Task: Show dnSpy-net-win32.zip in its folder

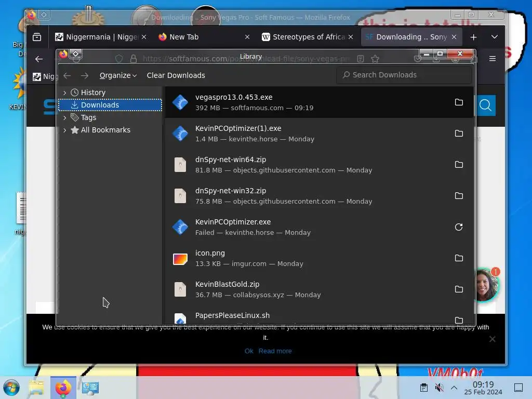Action: click(x=459, y=196)
